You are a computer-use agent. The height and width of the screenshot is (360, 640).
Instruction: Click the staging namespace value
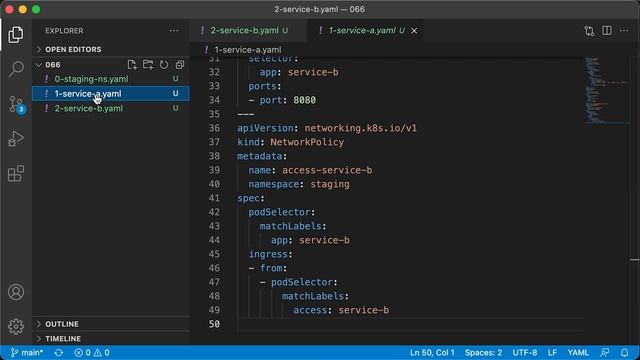click(330, 184)
